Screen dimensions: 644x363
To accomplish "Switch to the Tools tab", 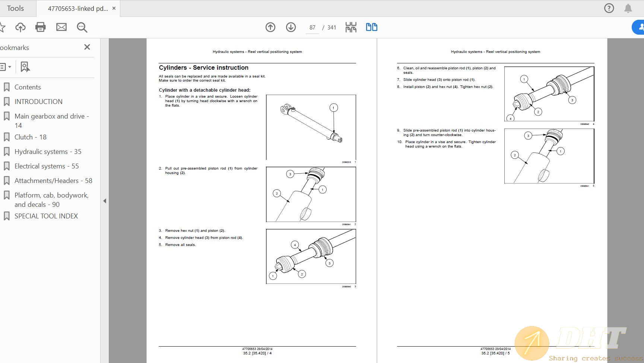I will (x=15, y=8).
